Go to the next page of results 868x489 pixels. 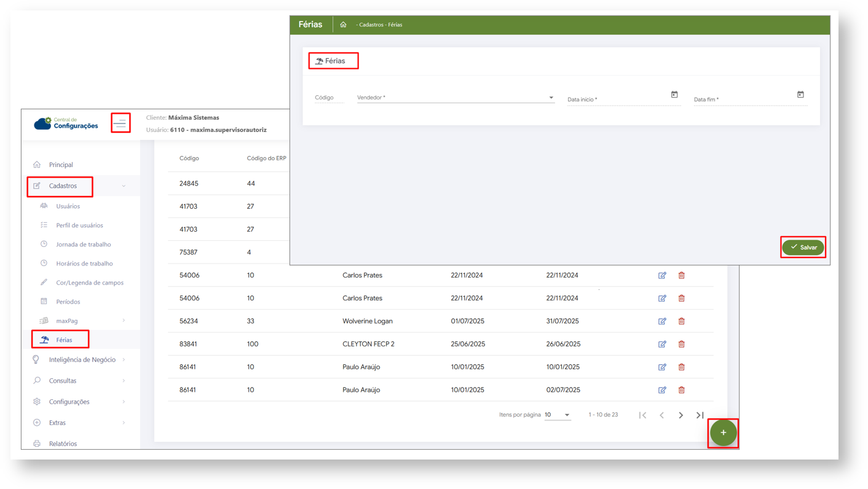click(x=681, y=415)
